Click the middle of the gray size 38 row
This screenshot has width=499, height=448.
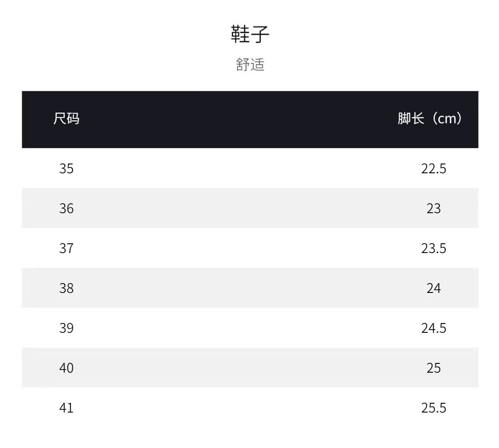(250, 288)
